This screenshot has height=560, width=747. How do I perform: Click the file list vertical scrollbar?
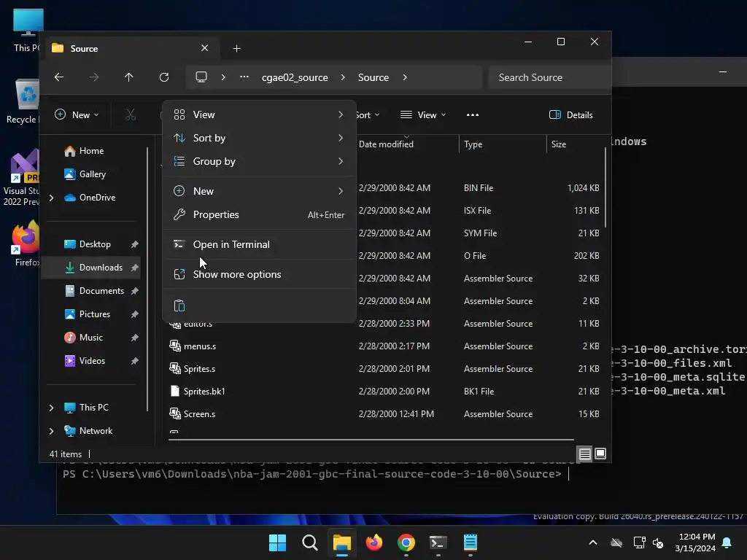(x=605, y=187)
